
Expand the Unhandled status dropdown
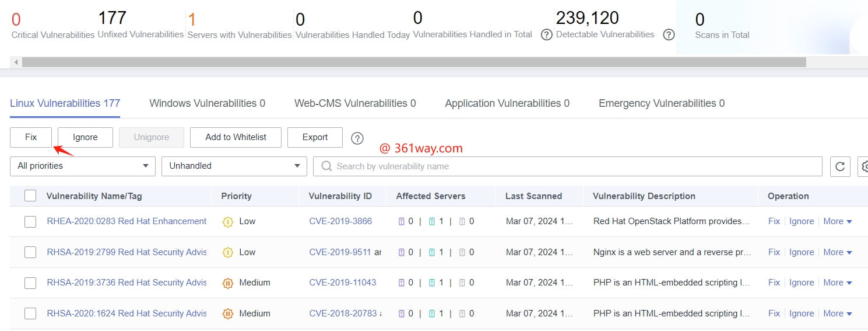[234, 166]
